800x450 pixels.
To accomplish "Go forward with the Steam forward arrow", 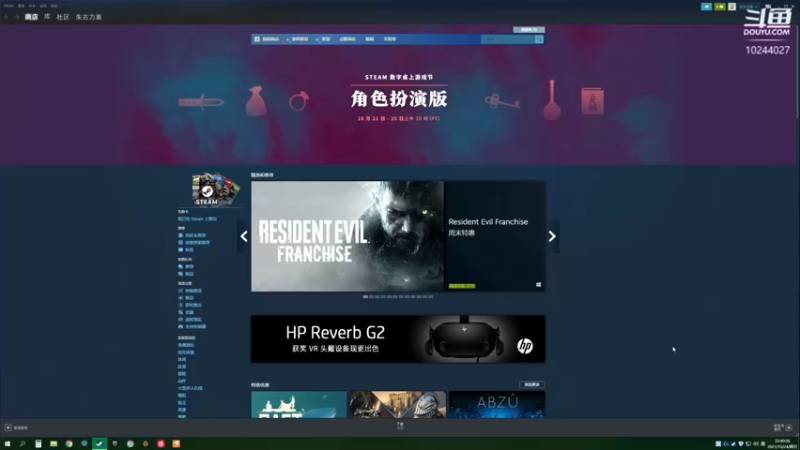I will [16, 17].
